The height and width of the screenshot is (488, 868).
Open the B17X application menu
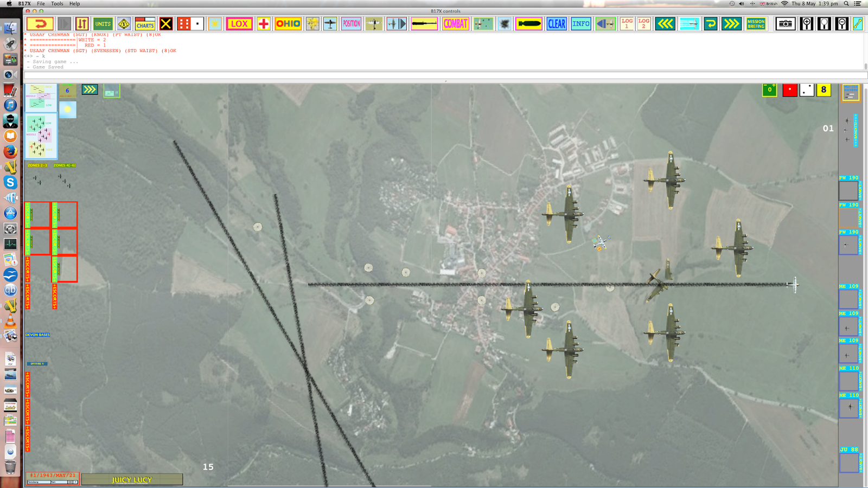[x=24, y=4]
